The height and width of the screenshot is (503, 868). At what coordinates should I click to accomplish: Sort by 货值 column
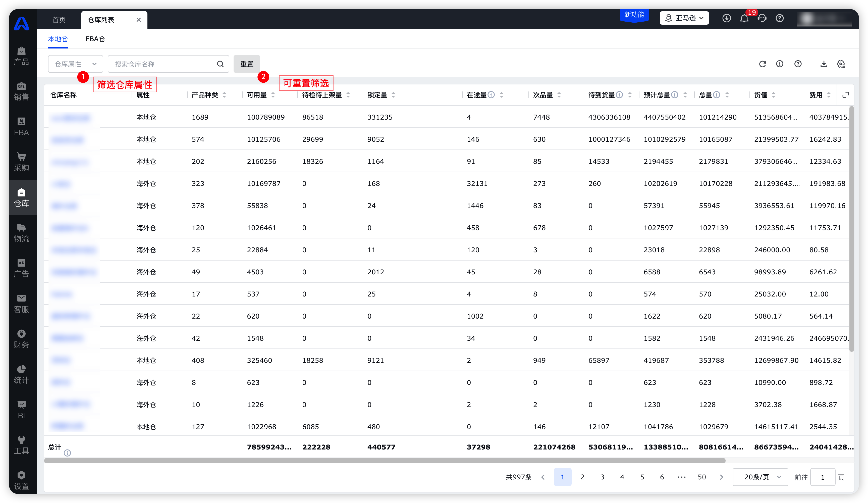point(774,95)
